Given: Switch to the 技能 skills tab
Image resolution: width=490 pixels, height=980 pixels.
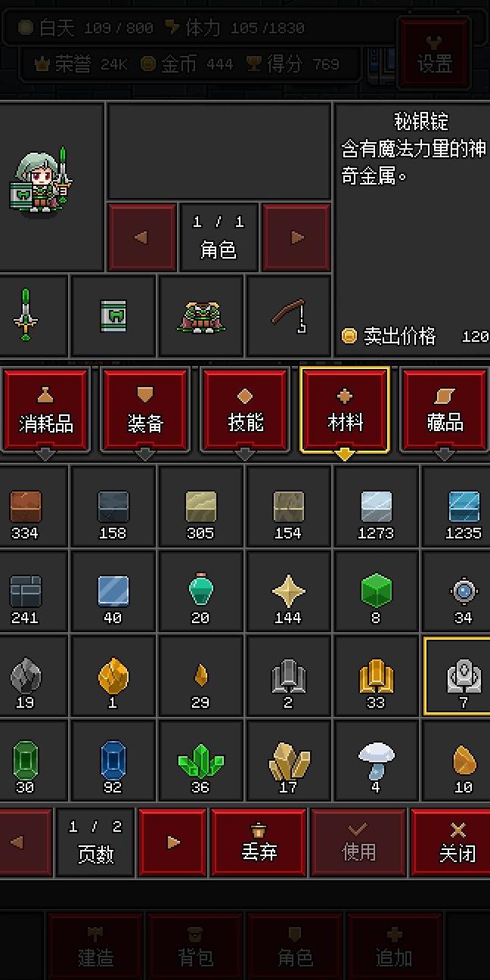Looking at the screenshot, I should click(245, 410).
